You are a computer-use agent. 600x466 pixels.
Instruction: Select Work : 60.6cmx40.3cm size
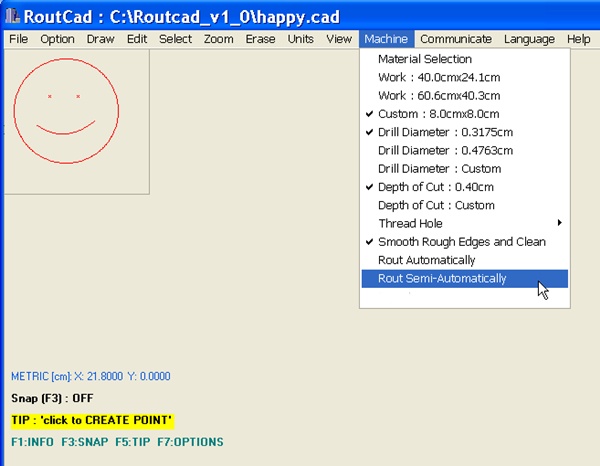coord(465,96)
